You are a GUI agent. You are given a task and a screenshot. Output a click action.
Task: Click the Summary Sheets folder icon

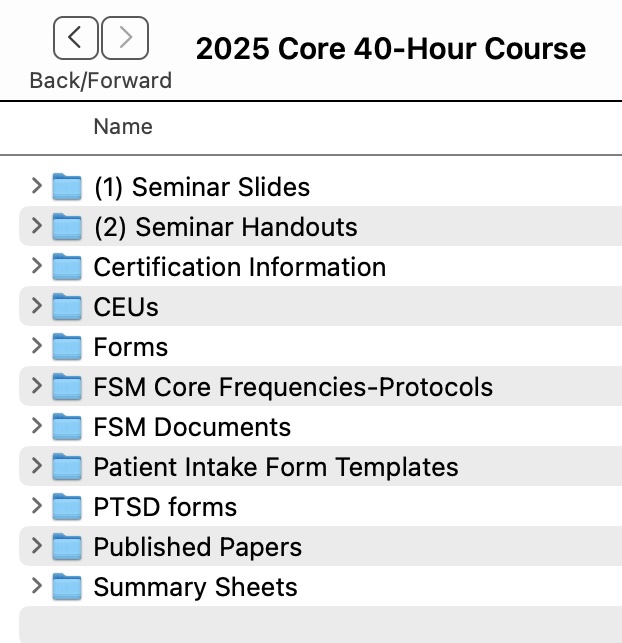(67, 587)
